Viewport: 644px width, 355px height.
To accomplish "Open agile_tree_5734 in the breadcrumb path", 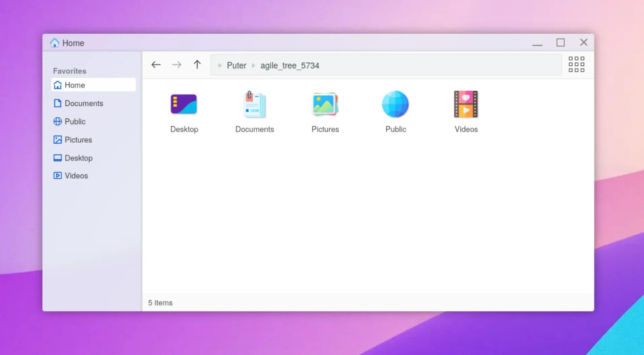I will [x=290, y=65].
